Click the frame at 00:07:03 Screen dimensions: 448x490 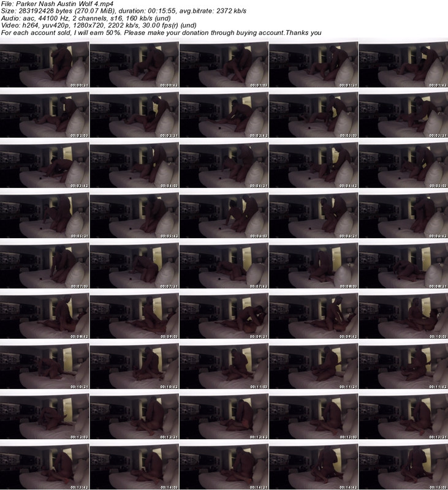[45, 265]
